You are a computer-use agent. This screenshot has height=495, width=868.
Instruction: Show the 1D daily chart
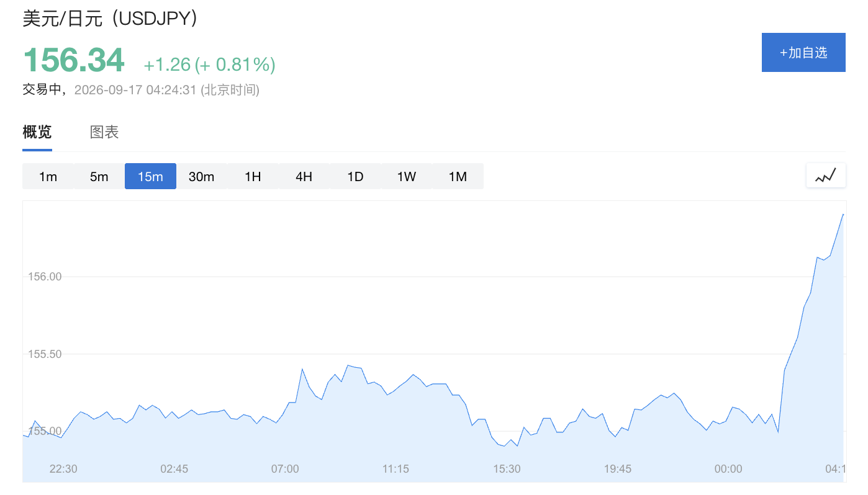pos(355,176)
